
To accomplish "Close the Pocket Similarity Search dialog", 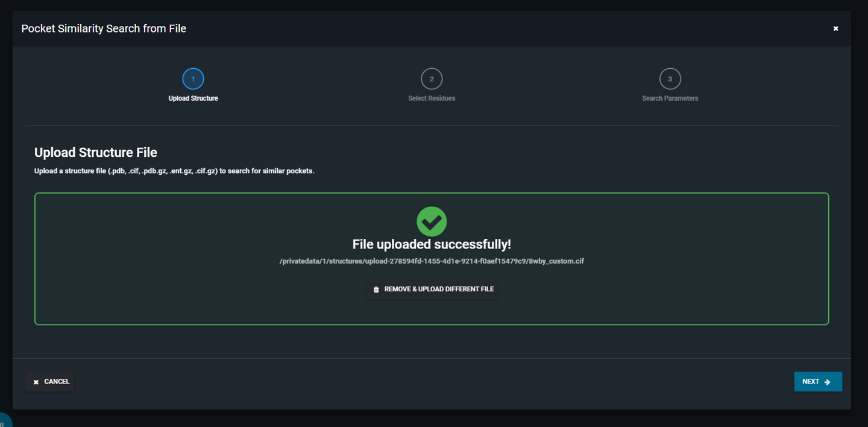I will [x=835, y=28].
